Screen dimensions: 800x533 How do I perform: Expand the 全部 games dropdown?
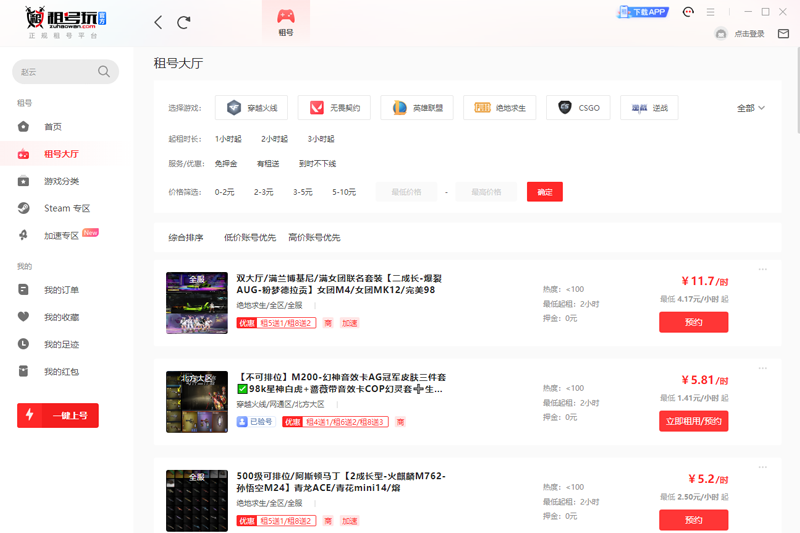(751, 108)
